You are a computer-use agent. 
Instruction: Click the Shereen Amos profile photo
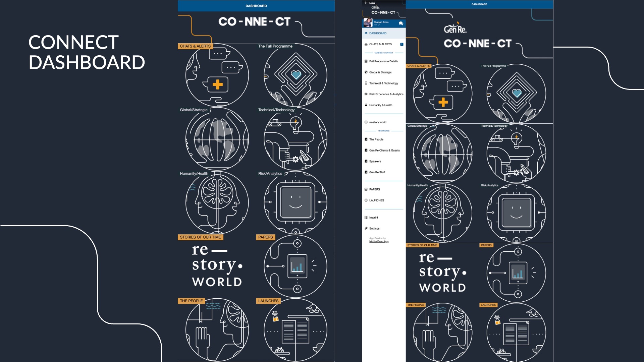click(x=368, y=23)
